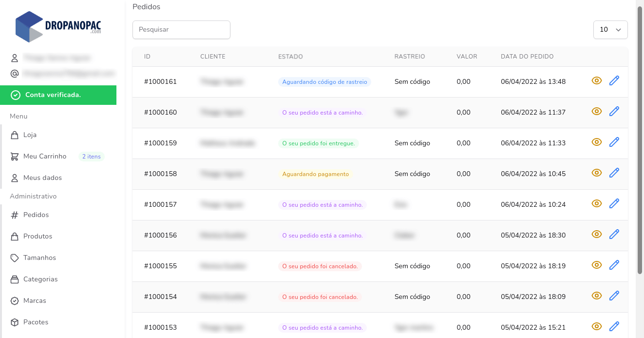Click the 2 itens cart badge
This screenshot has width=644, height=338.
(x=92, y=157)
